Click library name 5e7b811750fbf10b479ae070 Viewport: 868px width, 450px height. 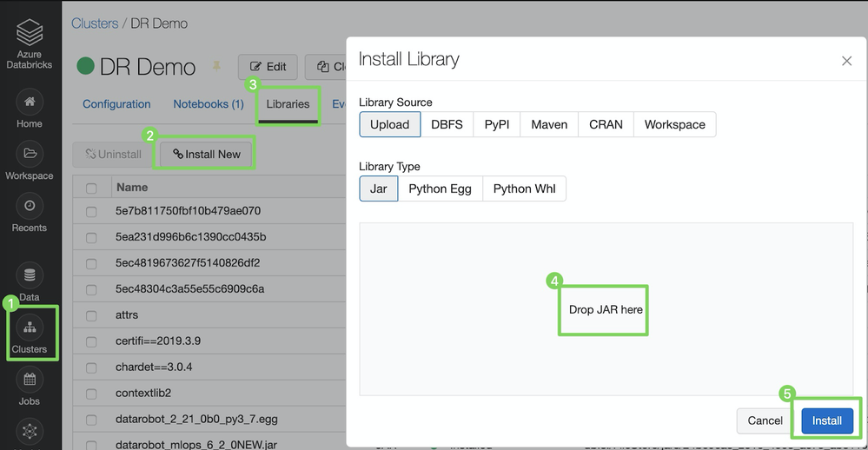(x=188, y=211)
